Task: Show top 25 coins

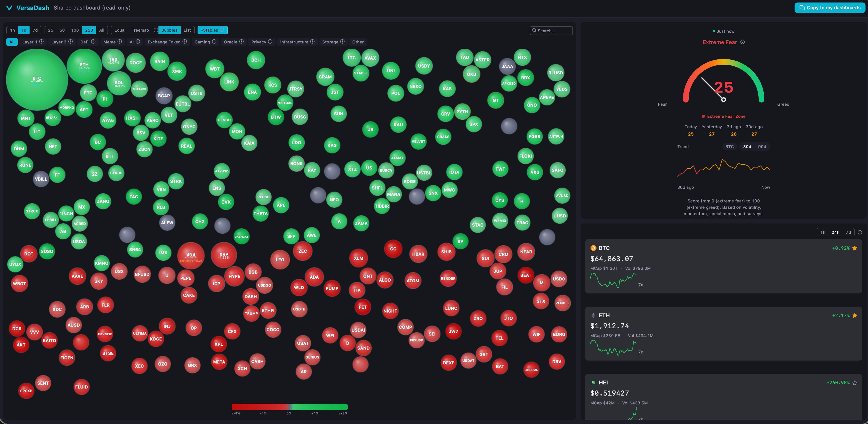Action: click(50, 30)
